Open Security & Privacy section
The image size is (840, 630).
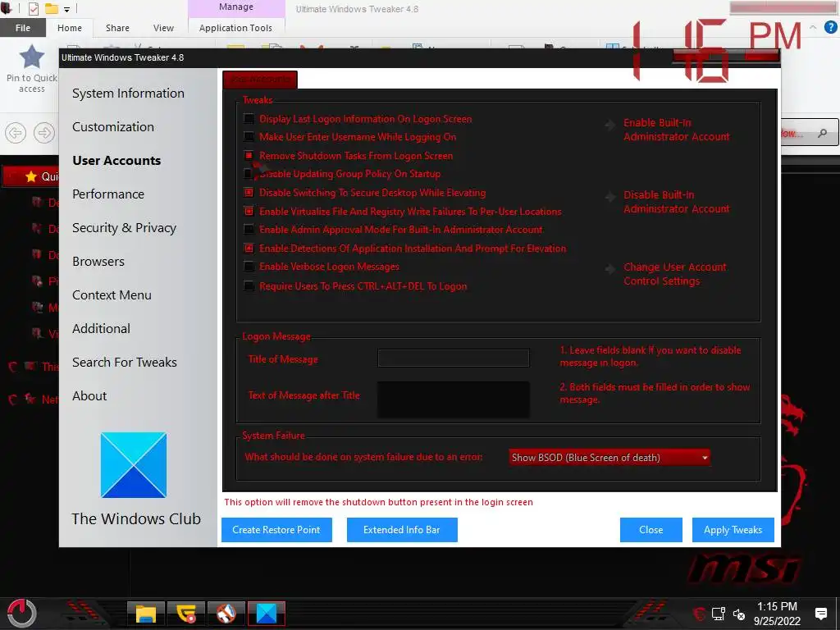[x=125, y=228]
